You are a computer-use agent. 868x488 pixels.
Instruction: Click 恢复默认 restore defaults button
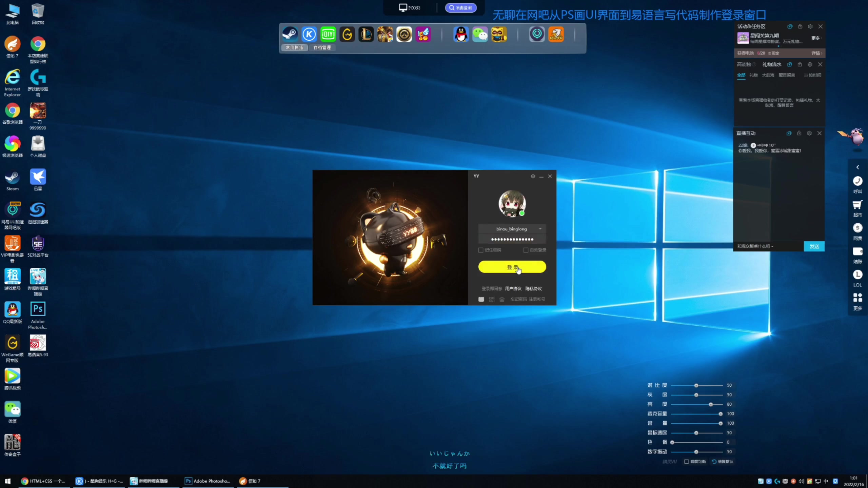pos(723,462)
